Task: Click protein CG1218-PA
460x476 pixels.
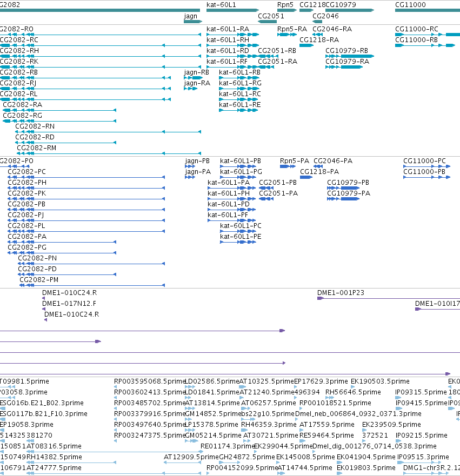Action: point(319,172)
